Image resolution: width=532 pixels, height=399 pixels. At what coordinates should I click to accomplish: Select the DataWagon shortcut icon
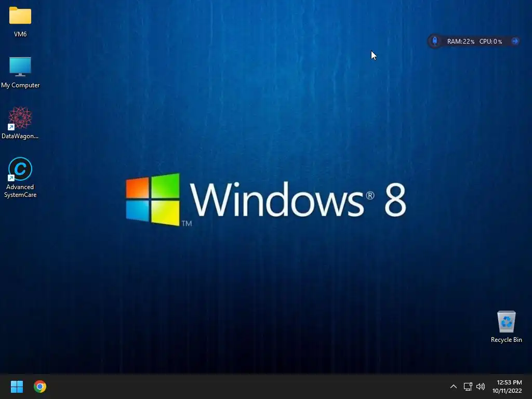click(20, 118)
